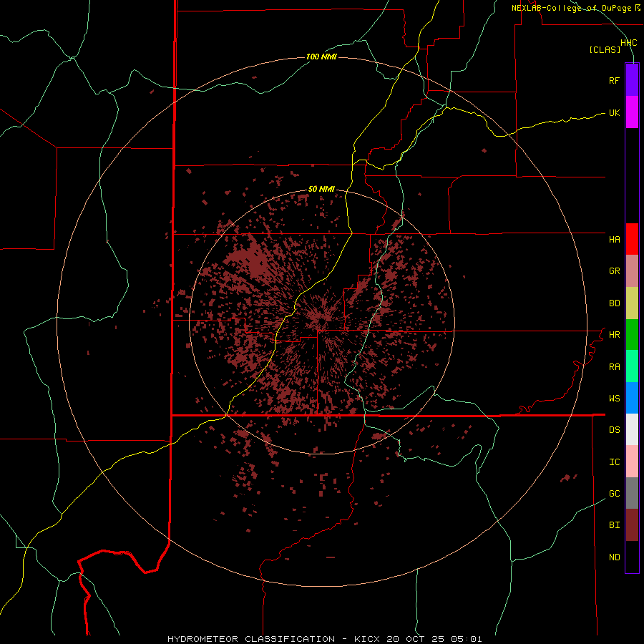Image resolution: width=644 pixels, height=644 pixels.
Task: Click the RF purple legend swatch
Action: pos(632,80)
